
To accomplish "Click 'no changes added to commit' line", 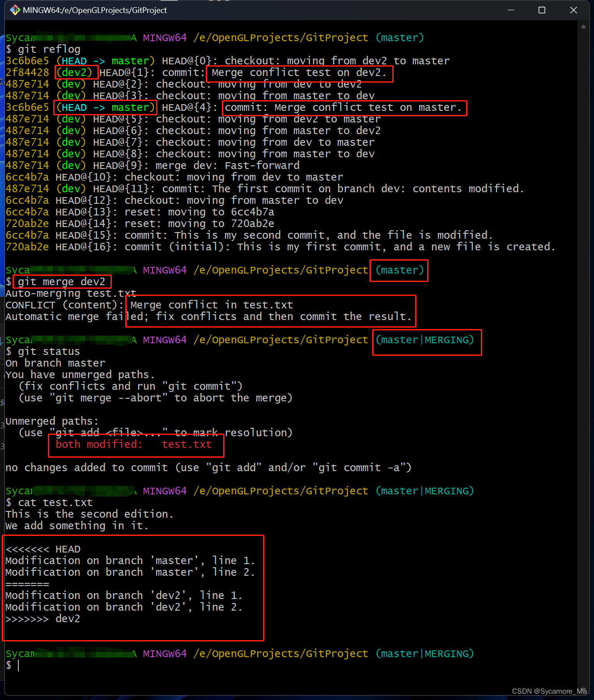I will point(208,468).
